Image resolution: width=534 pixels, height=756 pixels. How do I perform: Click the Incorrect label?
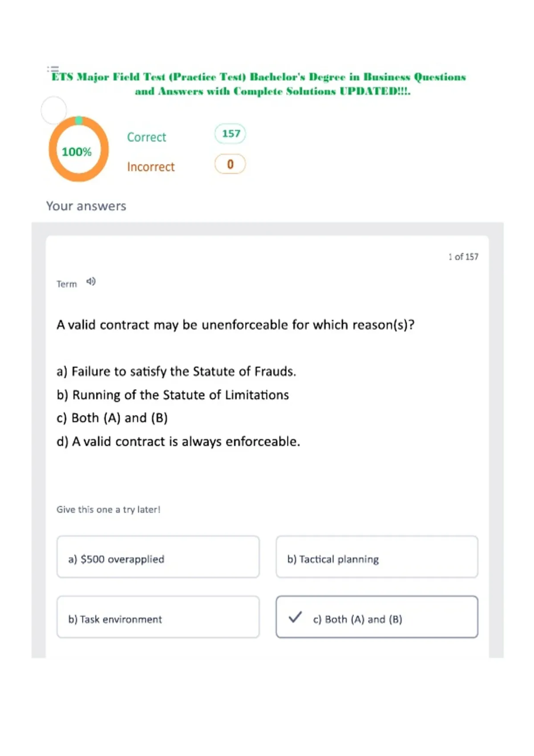click(151, 167)
